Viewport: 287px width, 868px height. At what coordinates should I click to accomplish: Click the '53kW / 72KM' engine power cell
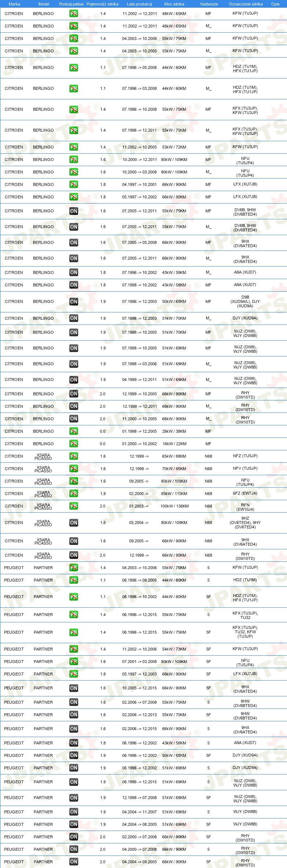(174, 147)
